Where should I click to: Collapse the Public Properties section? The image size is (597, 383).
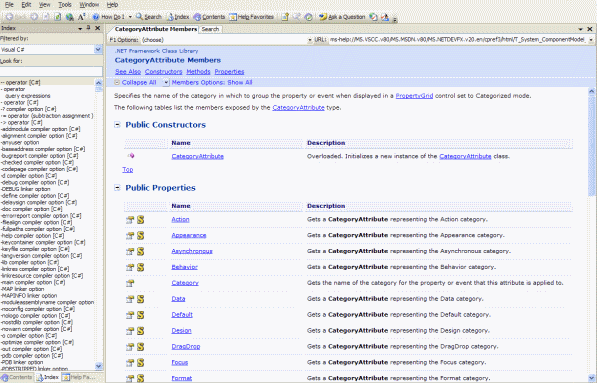point(117,187)
